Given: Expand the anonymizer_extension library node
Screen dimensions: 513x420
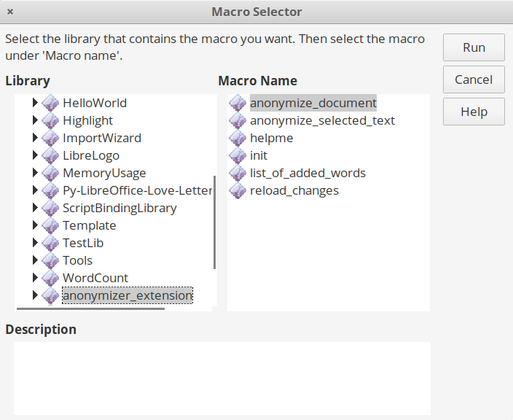Looking at the screenshot, I should (x=35, y=295).
